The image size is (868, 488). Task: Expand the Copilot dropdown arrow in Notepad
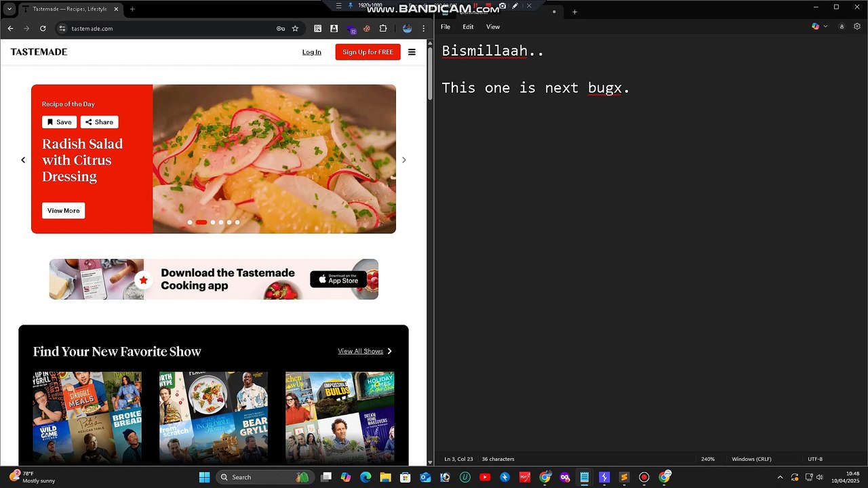tap(825, 26)
